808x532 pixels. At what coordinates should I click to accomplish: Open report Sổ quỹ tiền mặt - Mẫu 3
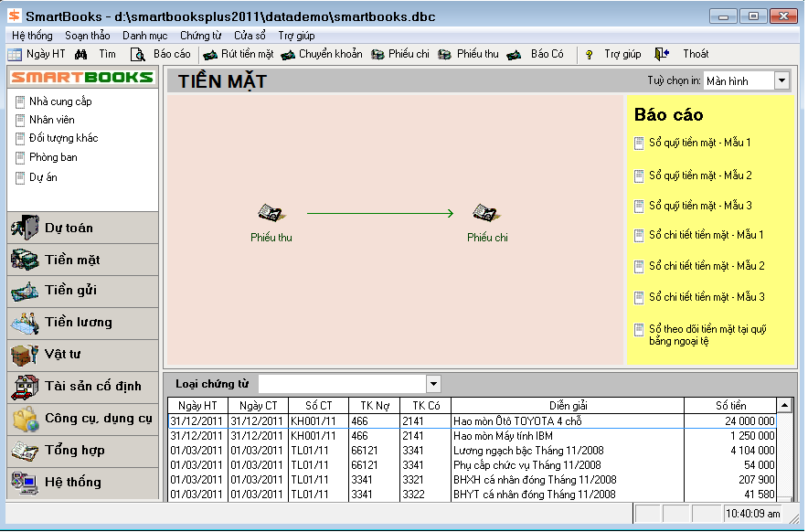click(693, 206)
